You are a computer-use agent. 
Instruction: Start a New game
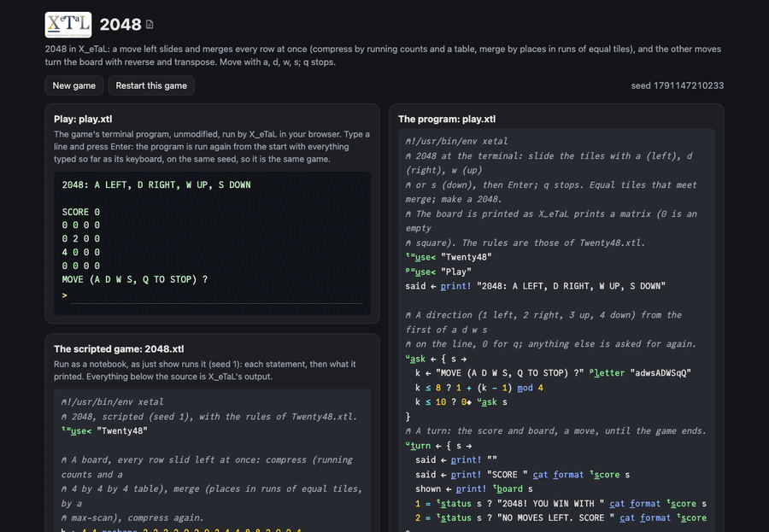(x=74, y=85)
